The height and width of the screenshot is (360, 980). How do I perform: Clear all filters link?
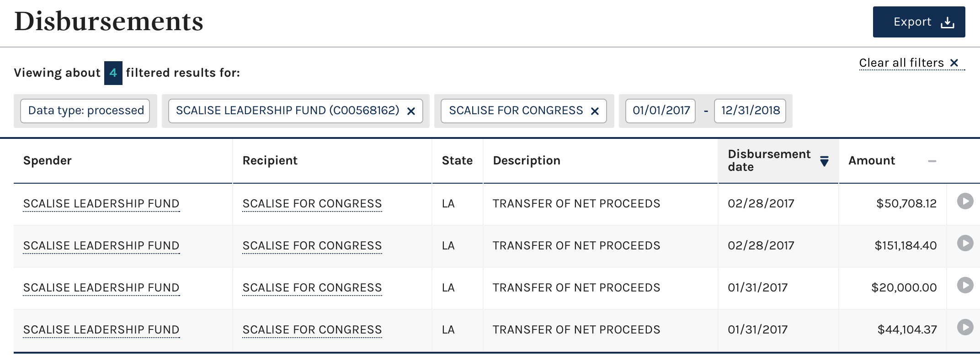(x=912, y=63)
